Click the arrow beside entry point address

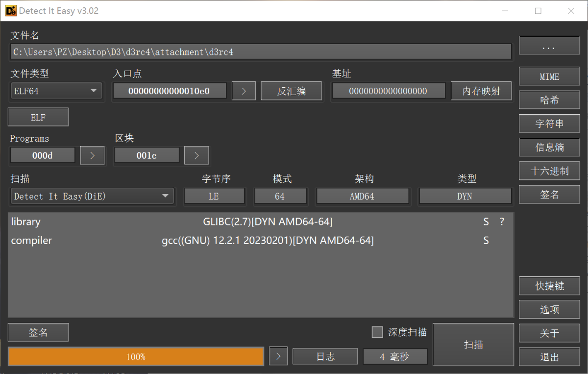[244, 91]
